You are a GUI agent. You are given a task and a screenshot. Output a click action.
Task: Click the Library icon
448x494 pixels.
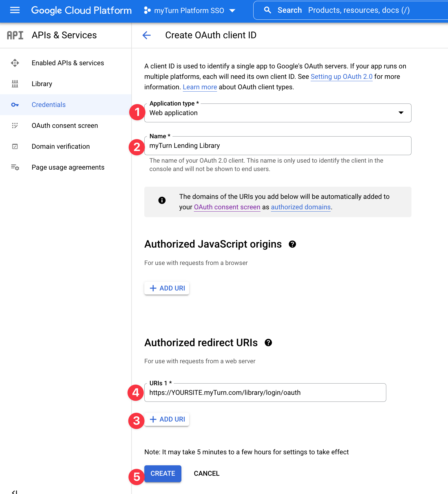coord(15,84)
